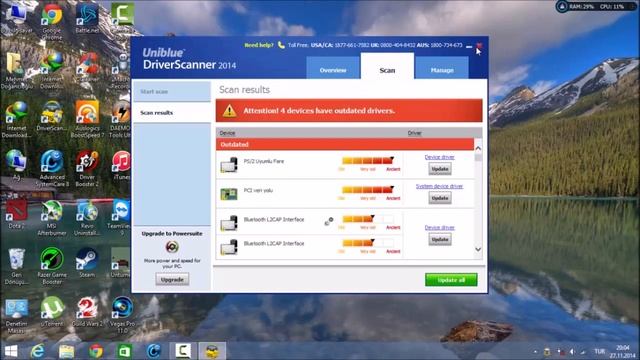Switch to the Overview tab

click(x=333, y=68)
